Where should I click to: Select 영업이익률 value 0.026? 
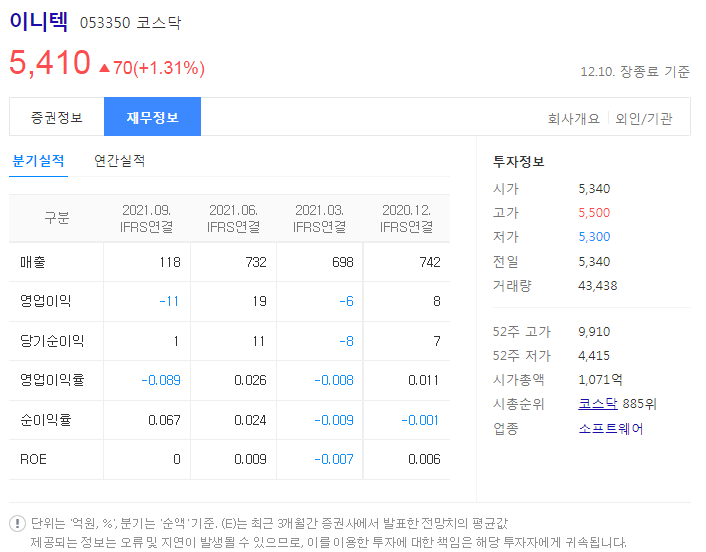pos(250,380)
